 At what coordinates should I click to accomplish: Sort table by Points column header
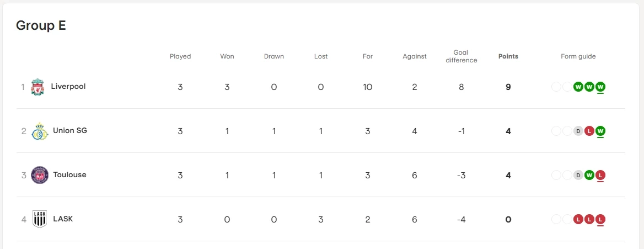pyautogui.click(x=508, y=56)
